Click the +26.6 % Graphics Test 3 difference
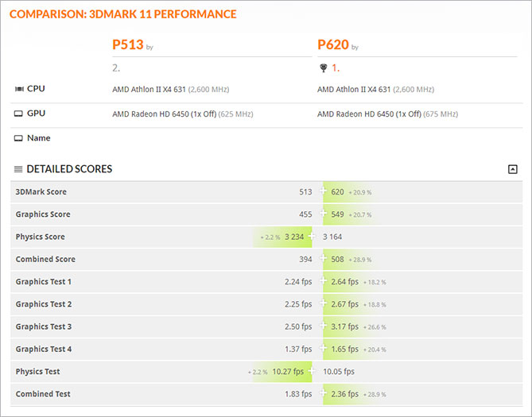Viewport: 532px width, 417px height. pos(375,327)
